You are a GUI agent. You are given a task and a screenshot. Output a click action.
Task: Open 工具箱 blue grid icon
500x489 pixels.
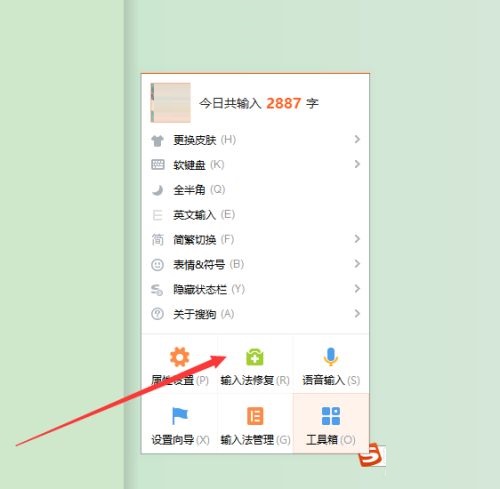pyautogui.click(x=331, y=416)
